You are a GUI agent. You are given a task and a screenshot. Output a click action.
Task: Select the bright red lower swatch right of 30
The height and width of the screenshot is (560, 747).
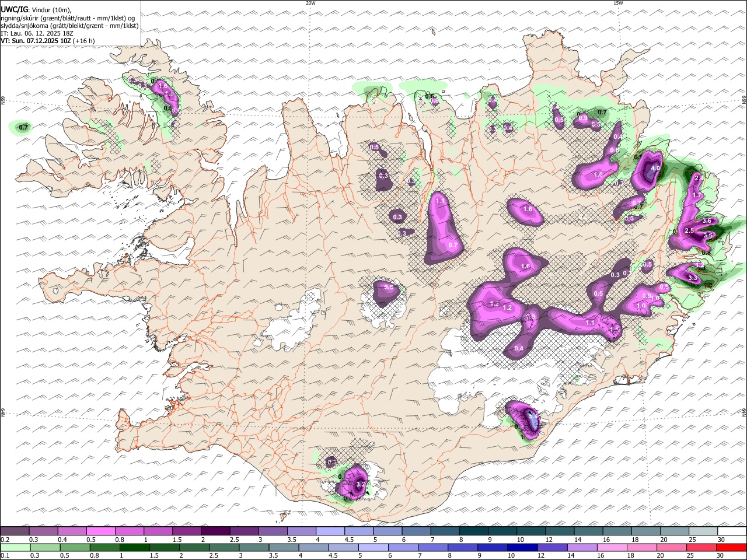(x=732, y=548)
